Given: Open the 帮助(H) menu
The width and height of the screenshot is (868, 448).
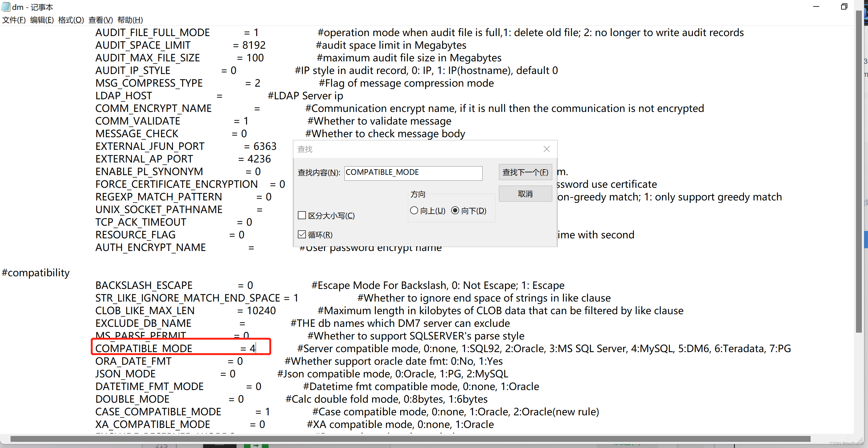Looking at the screenshot, I should coord(130,20).
